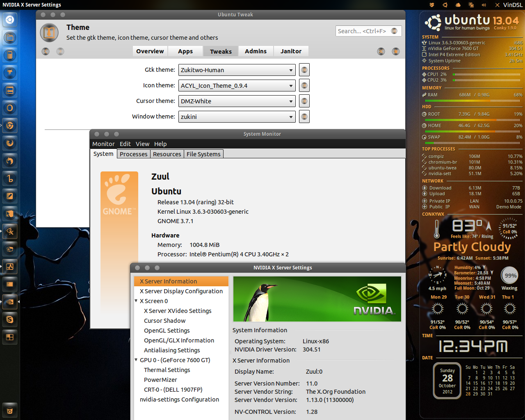Open Ubuntu Tweak launcher icon in dock
Image resolution: width=525 pixels, height=420 pixels.
click(x=10, y=231)
